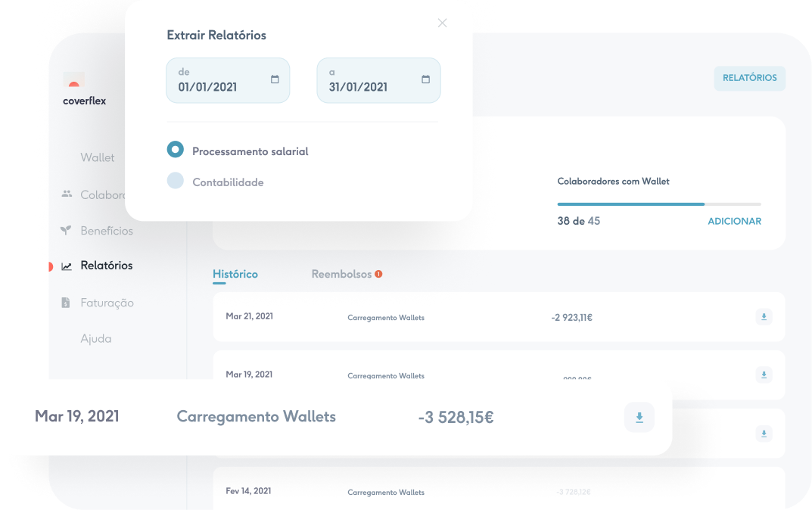Close the Extrair Relatórios dialog

[x=443, y=23]
